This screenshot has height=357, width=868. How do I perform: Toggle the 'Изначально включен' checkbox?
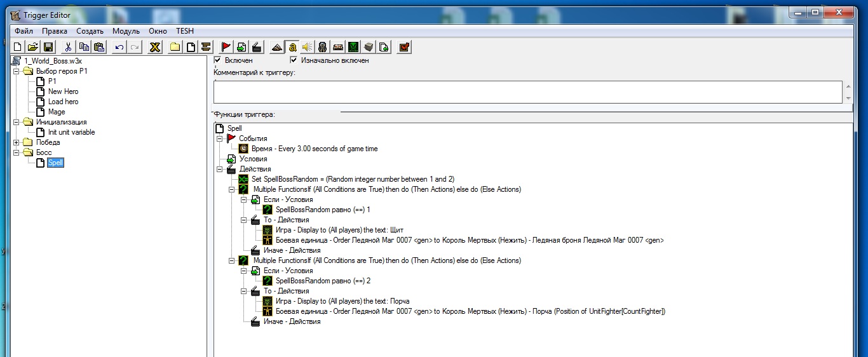click(x=294, y=60)
